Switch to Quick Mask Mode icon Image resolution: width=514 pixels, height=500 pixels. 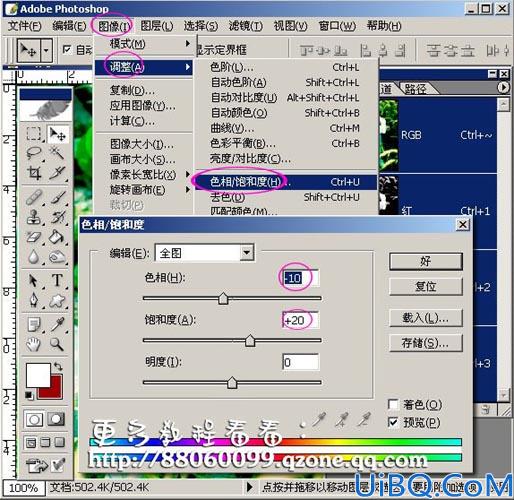click(x=56, y=419)
